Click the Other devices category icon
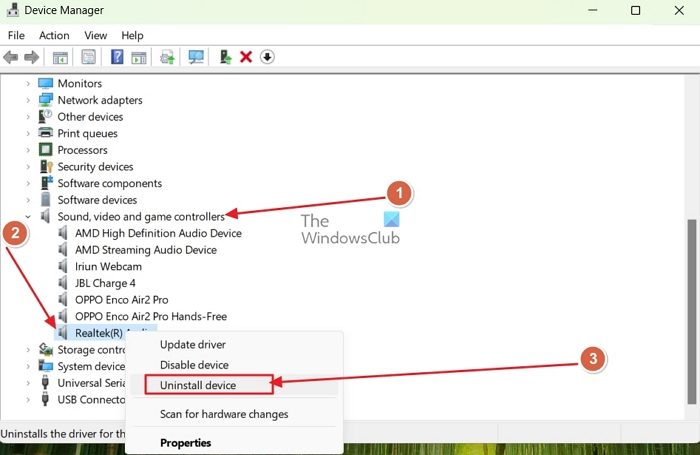The width and height of the screenshot is (700, 455). point(46,117)
